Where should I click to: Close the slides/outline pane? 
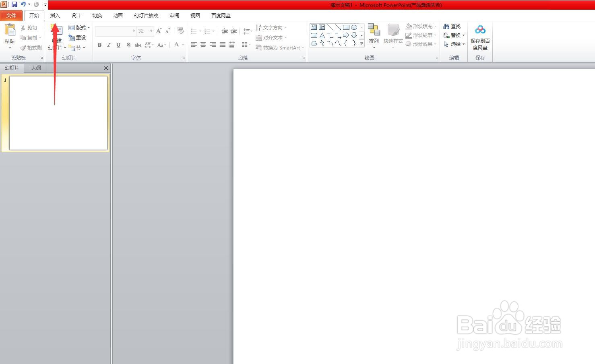[106, 68]
